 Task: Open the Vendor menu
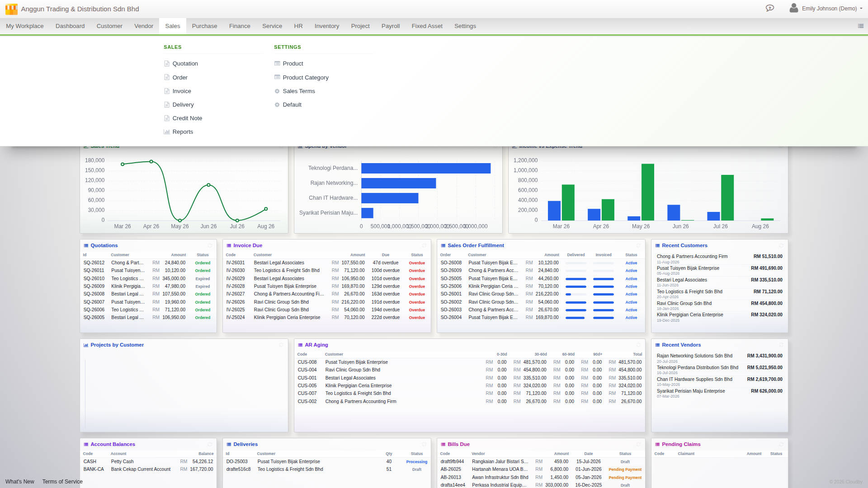[x=144, y=26]
